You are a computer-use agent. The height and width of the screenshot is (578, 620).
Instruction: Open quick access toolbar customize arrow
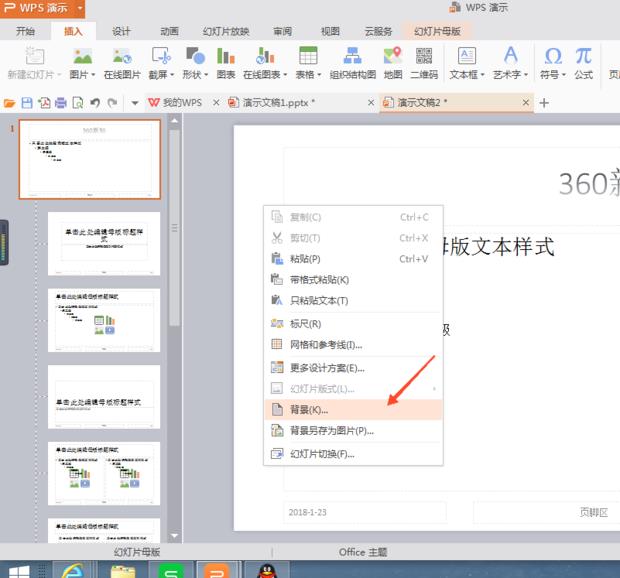point(135,103)
